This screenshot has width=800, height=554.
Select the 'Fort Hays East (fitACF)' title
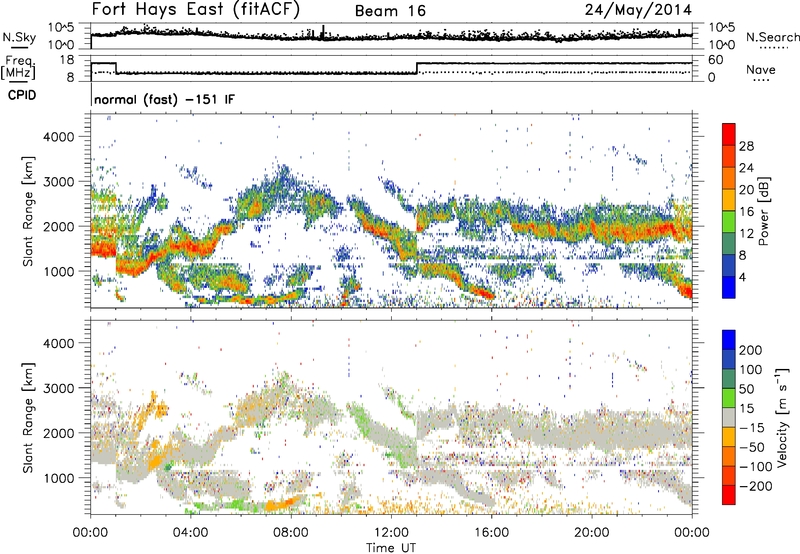[196, 9]
